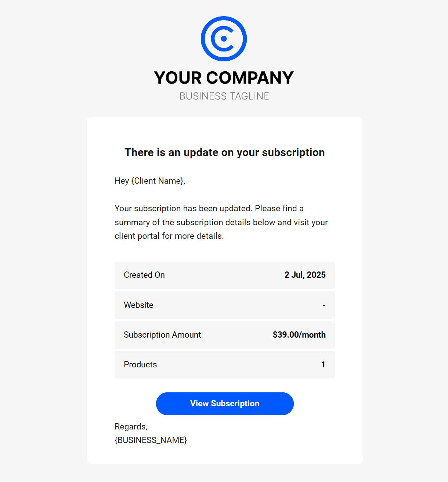Click the Hey {Client Name} greeting

(x=150, y=181)
